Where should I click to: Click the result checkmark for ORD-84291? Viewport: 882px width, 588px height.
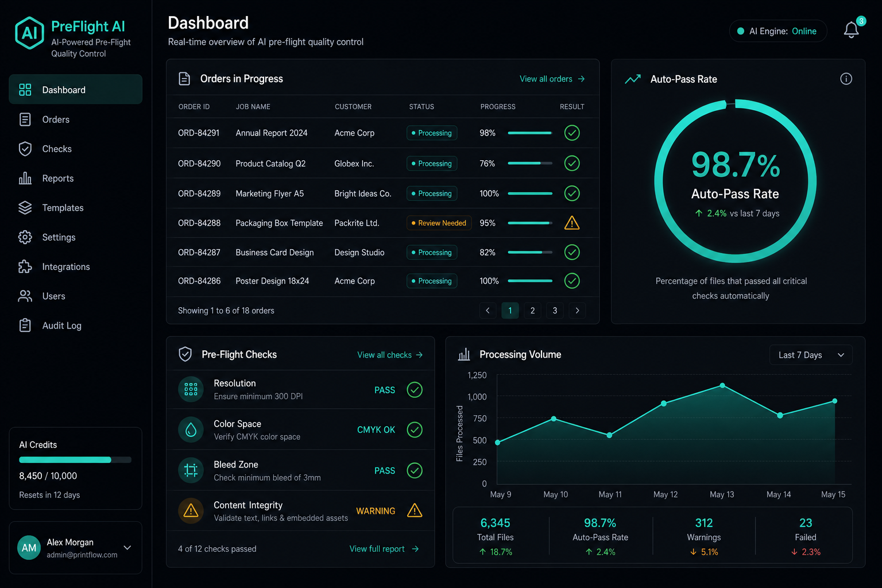(x=572, y=133)
